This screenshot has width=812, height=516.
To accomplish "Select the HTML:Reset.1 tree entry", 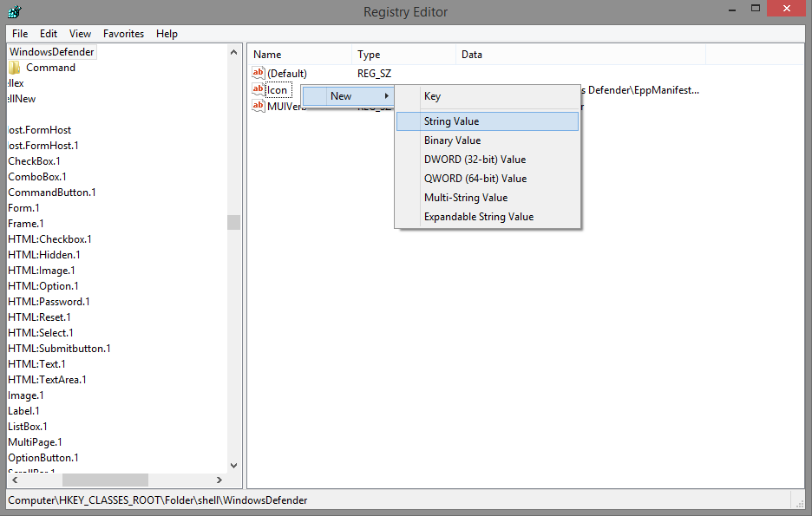I will pos(39,317).
